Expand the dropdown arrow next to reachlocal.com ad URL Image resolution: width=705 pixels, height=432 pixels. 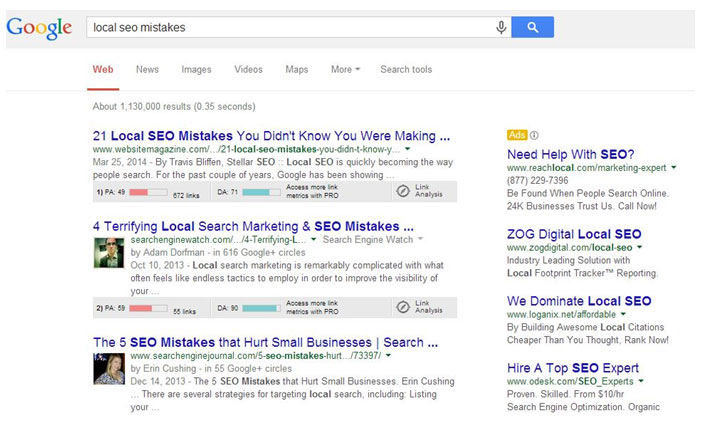click(674, 167)
